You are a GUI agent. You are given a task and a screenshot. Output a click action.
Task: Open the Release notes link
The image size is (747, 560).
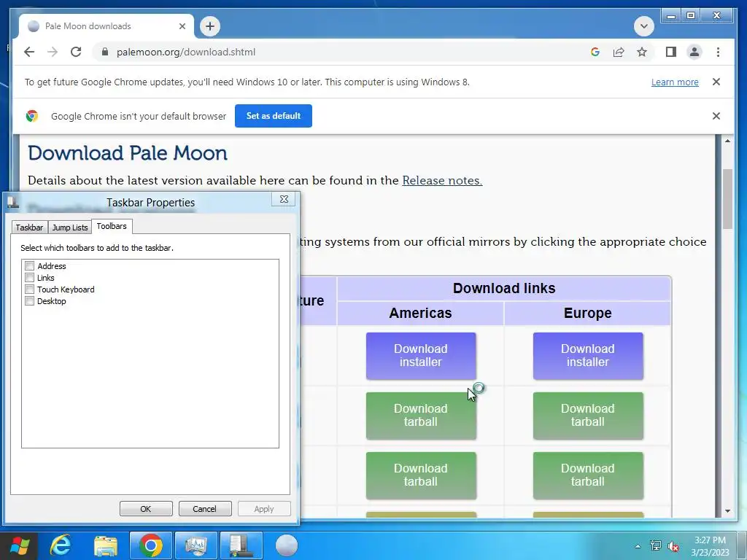[x=442, y=181]
